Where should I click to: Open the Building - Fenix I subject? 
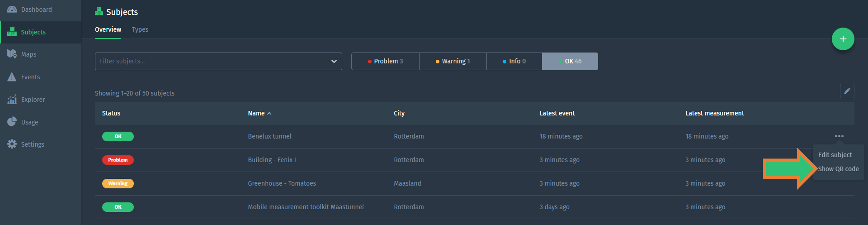click(271, 160)
